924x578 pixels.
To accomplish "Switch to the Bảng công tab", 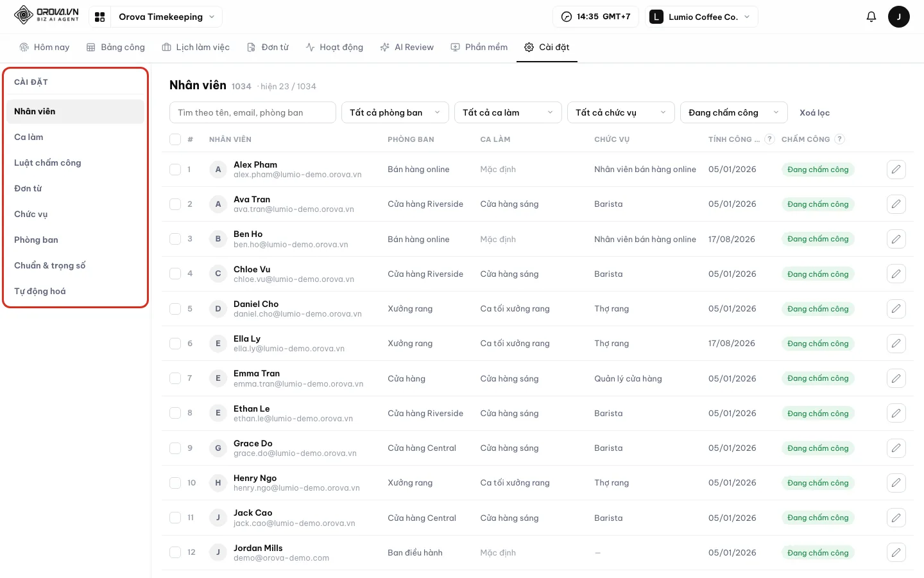I will coord(116,47).
